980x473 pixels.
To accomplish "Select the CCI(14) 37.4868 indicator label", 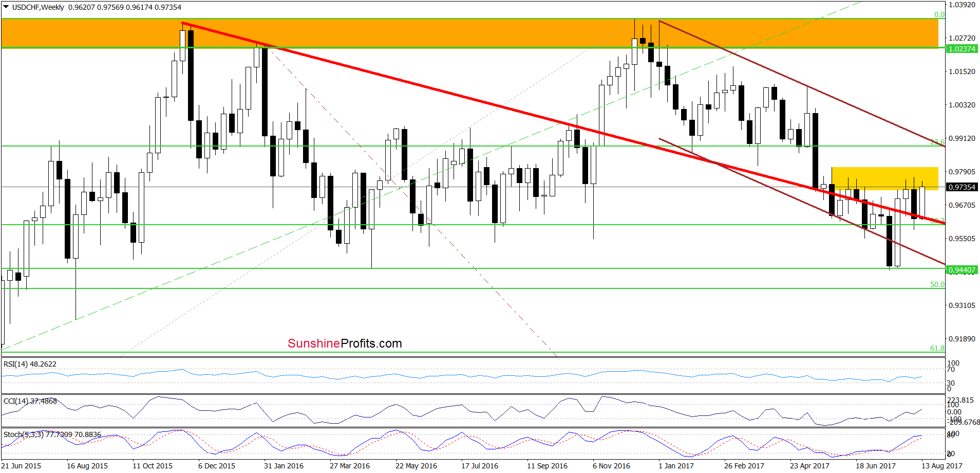I will 30,401.
